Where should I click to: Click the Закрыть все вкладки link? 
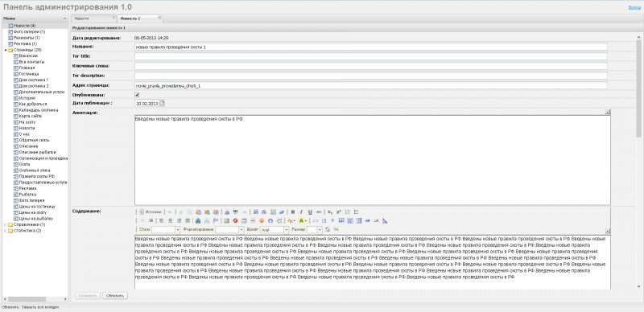coord(40,307)
